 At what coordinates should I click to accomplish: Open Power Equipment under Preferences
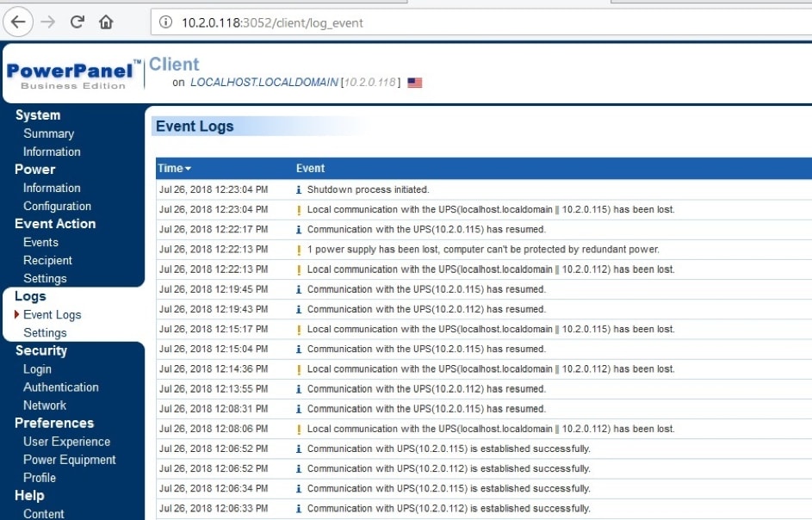tap(69, 459)
